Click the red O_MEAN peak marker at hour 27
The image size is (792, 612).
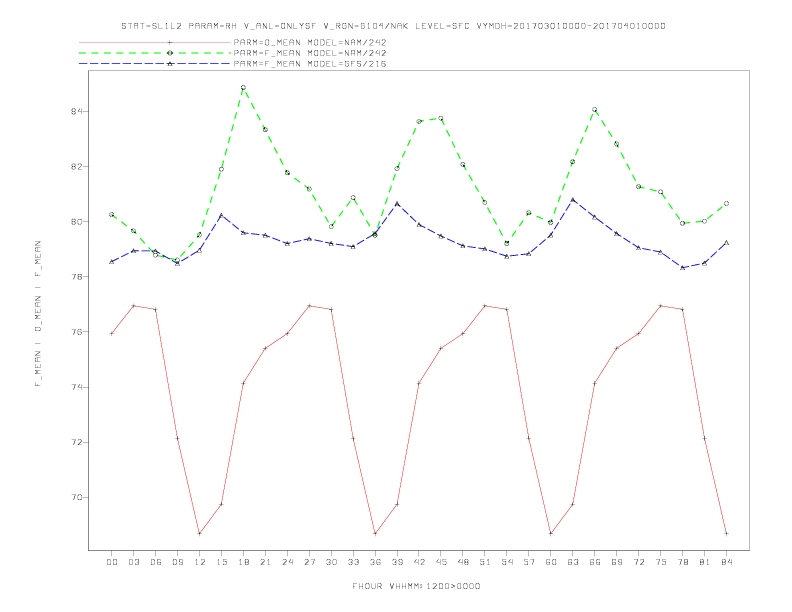(309, 305)
